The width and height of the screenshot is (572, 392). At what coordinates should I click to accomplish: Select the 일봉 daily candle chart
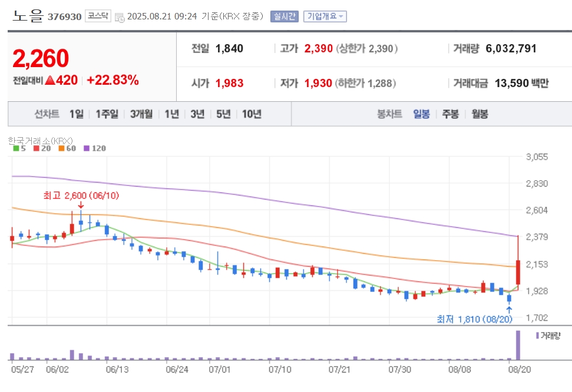(421, 114)
